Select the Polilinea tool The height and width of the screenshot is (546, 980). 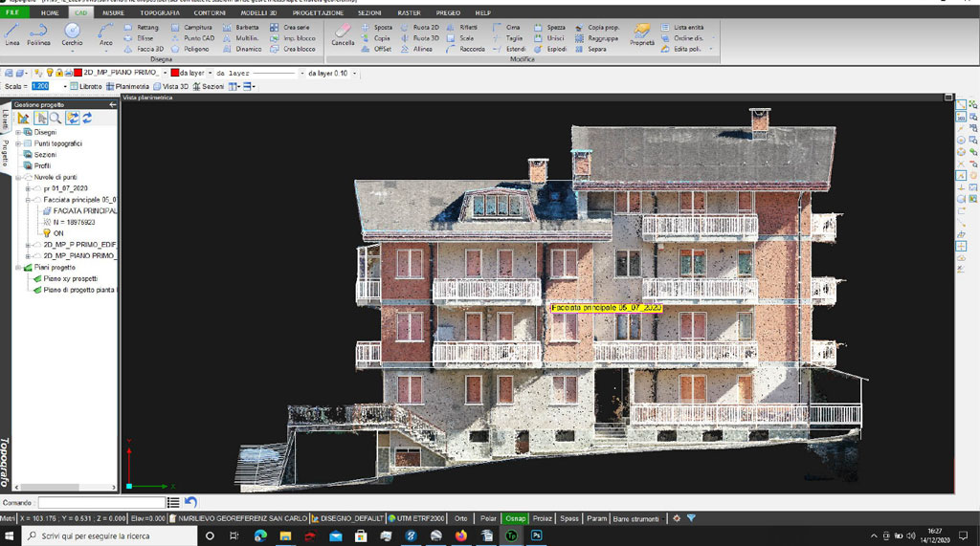[39, 33]
